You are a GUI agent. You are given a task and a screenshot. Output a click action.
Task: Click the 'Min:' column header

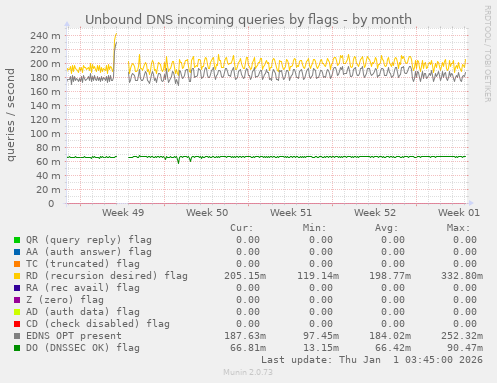point(314,228)
